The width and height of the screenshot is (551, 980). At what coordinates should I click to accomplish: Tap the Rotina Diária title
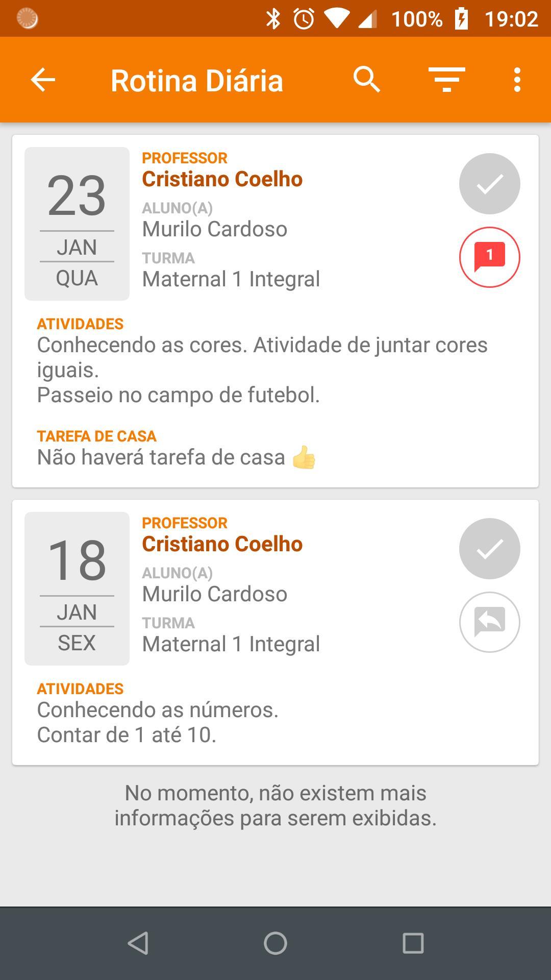196,81
